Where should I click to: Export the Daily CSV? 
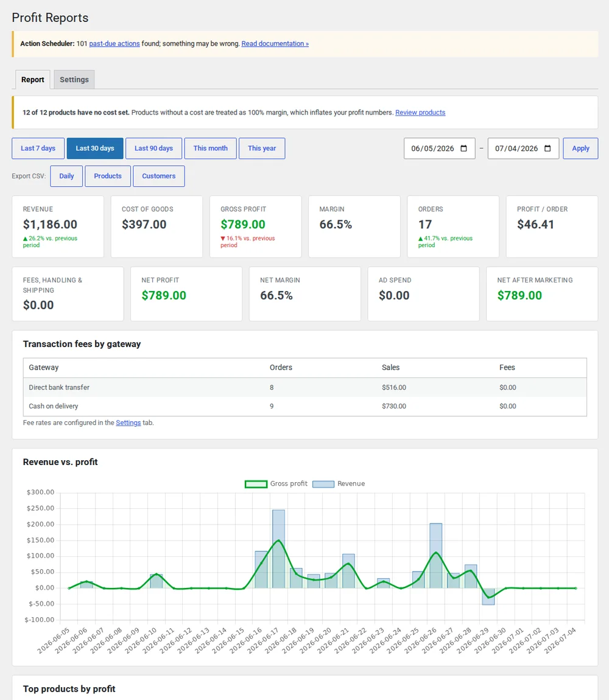click(66, 176)
